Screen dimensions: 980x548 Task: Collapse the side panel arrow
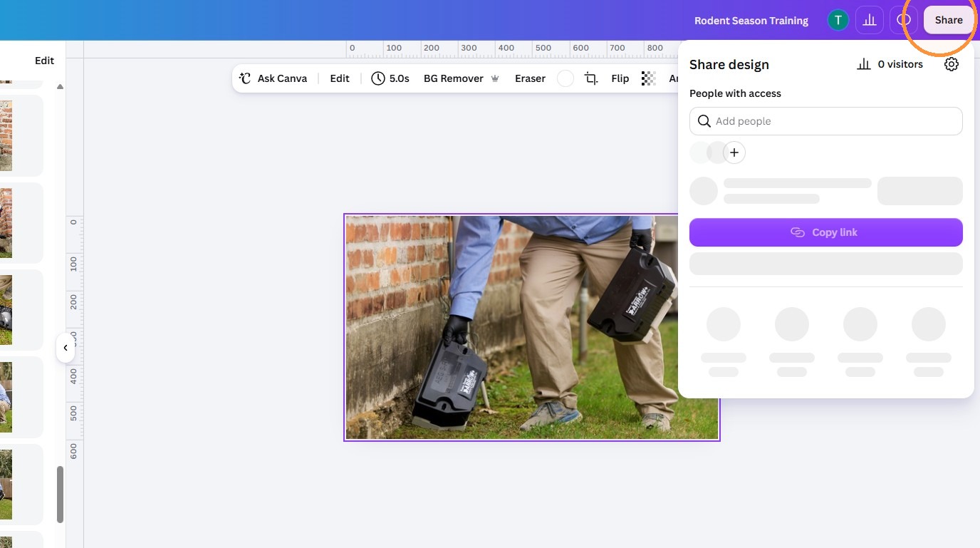pos(66,348)
